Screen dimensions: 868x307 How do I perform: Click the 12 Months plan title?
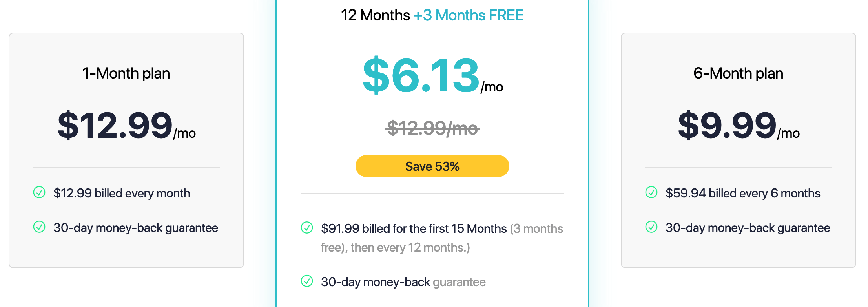tap(375, 15)
